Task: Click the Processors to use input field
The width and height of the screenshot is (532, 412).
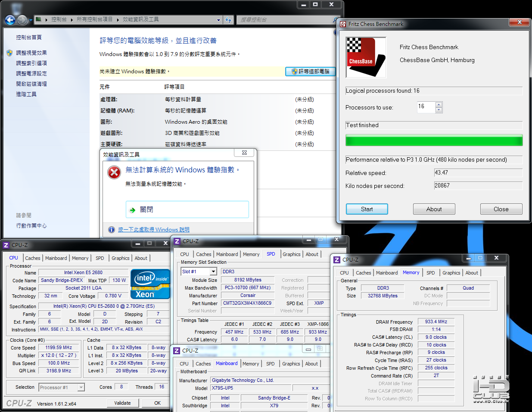Action: click(x=426, y=107)
